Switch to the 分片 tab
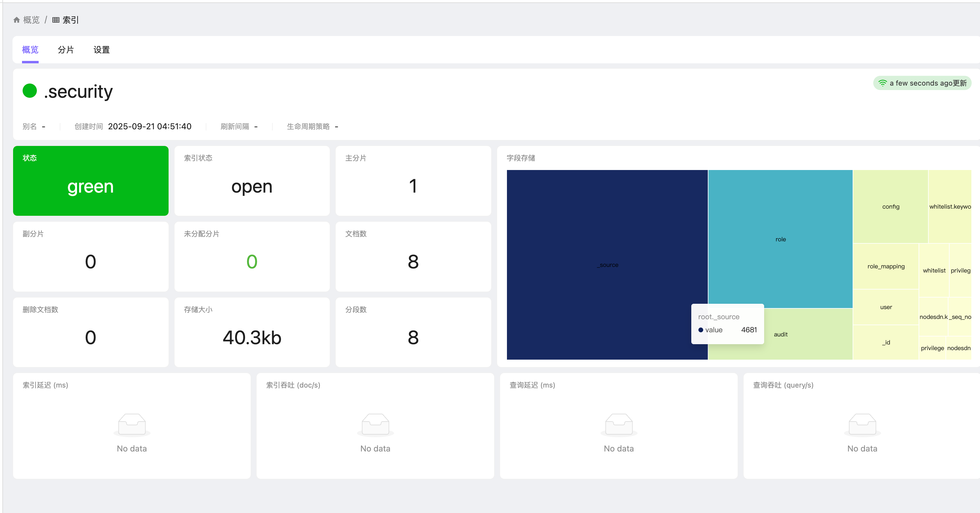This screenshot has height=513, width=980. [x=66, y=50]
